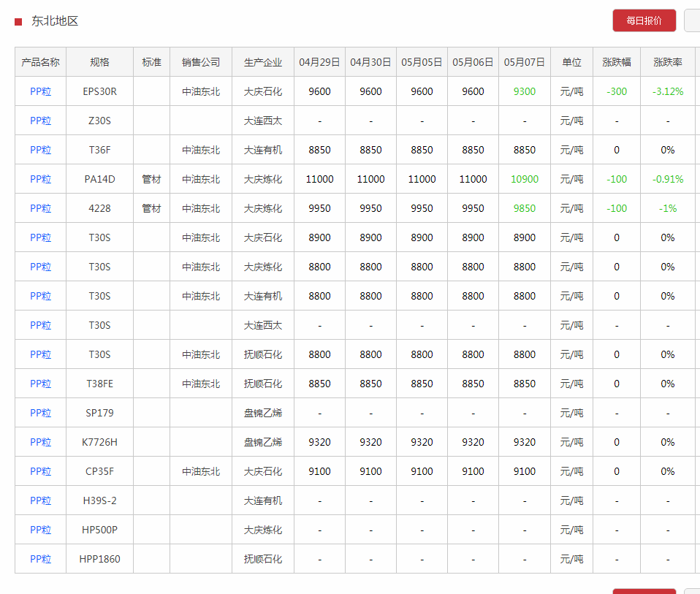Screen dimensions: 700x594
Task: Click the 涨跌幅 column header
Action: point(617,62)
